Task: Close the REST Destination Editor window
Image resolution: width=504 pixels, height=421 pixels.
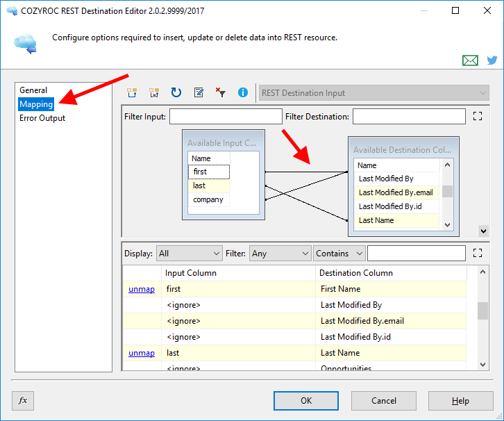Action: click(487, 10)
